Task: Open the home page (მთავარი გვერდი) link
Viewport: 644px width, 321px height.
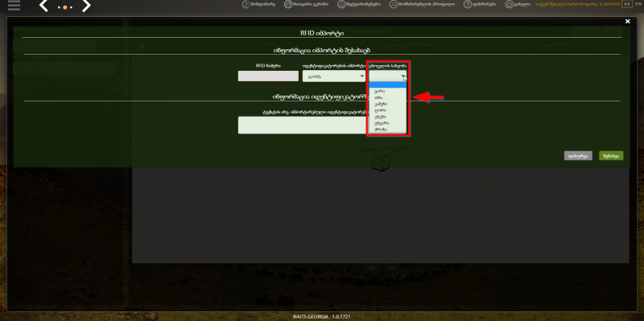Action: (x=306, y=4)
